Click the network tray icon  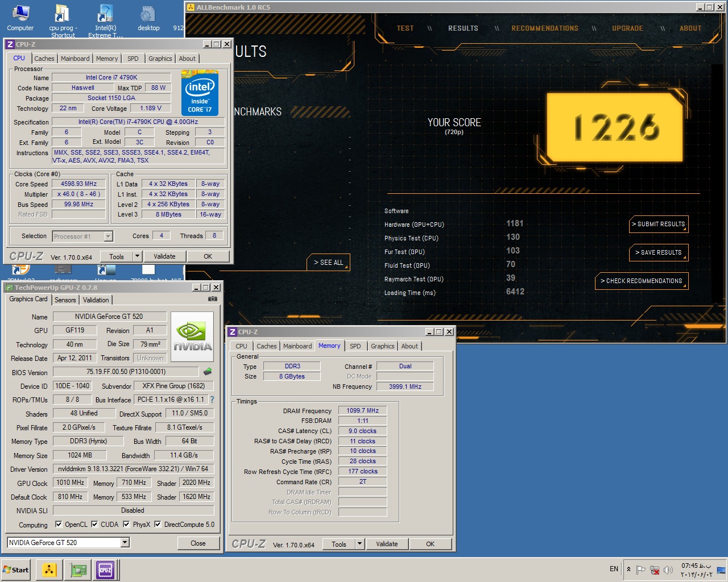pyautogui.click(x=655, y=569)
